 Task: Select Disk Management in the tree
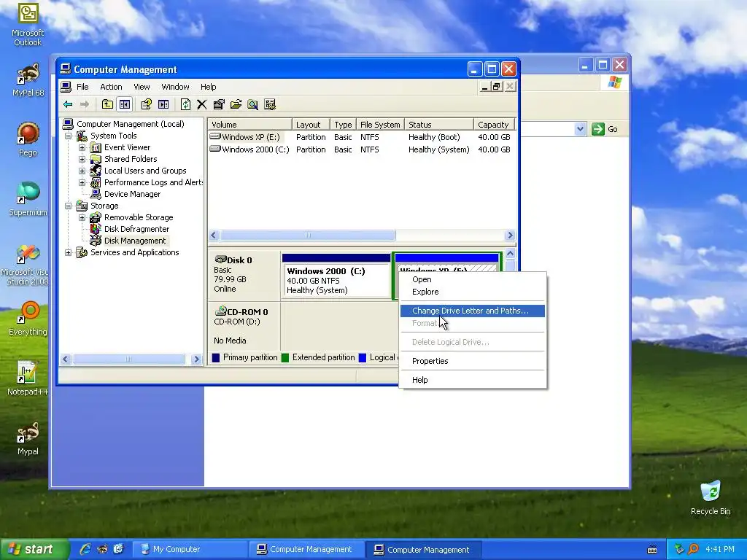point(135,241)
